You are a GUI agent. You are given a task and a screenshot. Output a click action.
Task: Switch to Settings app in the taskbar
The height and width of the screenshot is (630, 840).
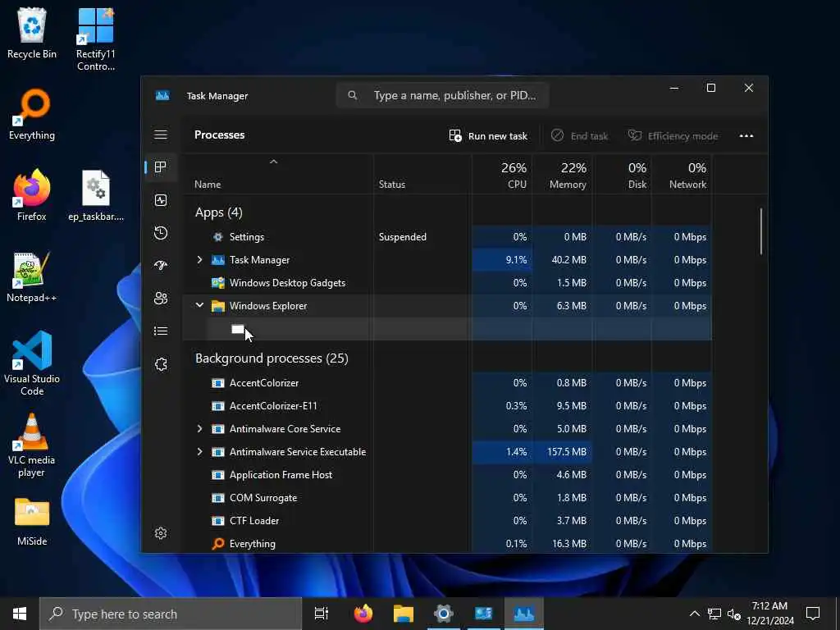[444, 614]
